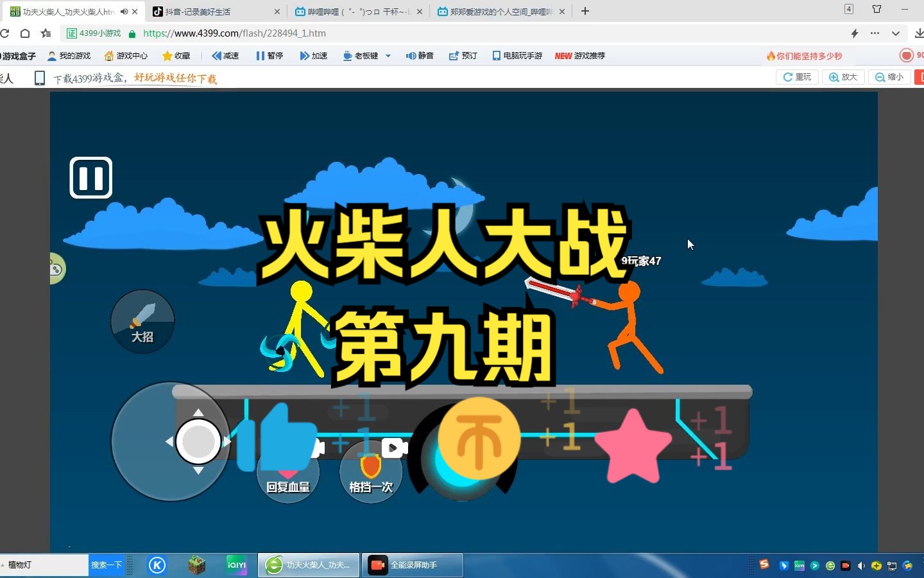Close the 抖音 tab
Image resolution: width=924 pixels, height=578 pixels.
point(277,12)
